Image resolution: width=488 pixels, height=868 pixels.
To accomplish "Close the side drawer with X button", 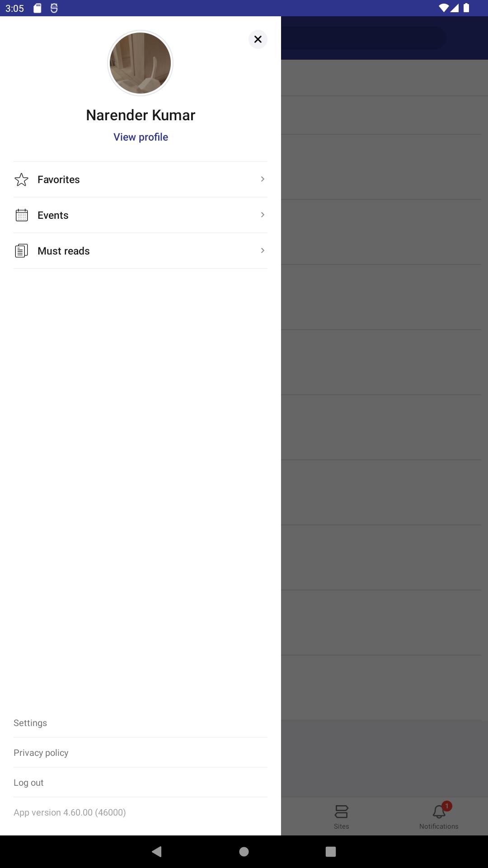I will point(258,39).
